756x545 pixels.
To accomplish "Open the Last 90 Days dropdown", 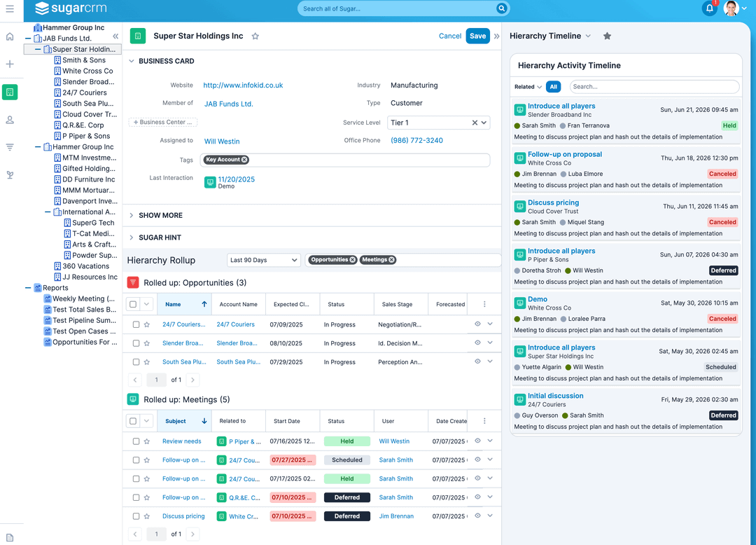I will (264, 260).
